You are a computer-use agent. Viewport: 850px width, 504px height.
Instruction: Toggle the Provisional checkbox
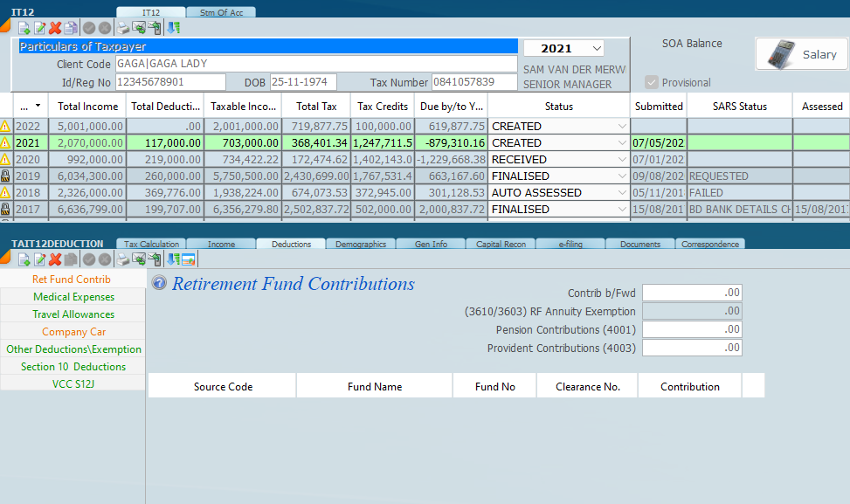click(651, 83)
